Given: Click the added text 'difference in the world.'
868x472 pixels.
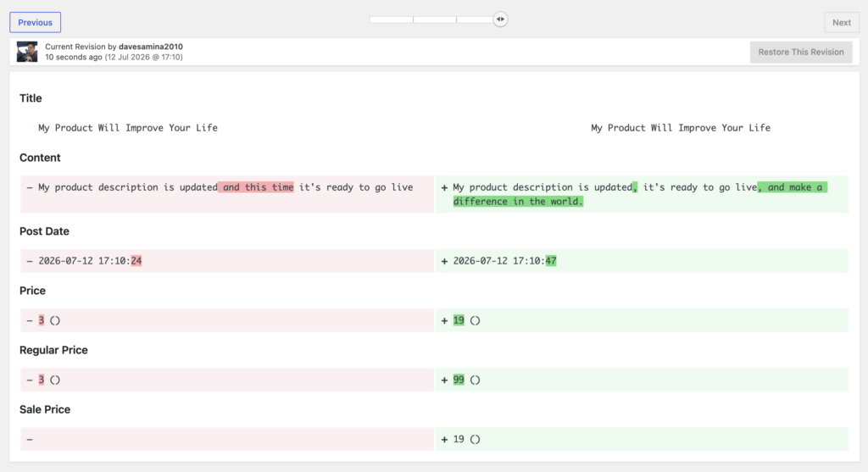Looking at the screenshot, I should pos(518,202).
